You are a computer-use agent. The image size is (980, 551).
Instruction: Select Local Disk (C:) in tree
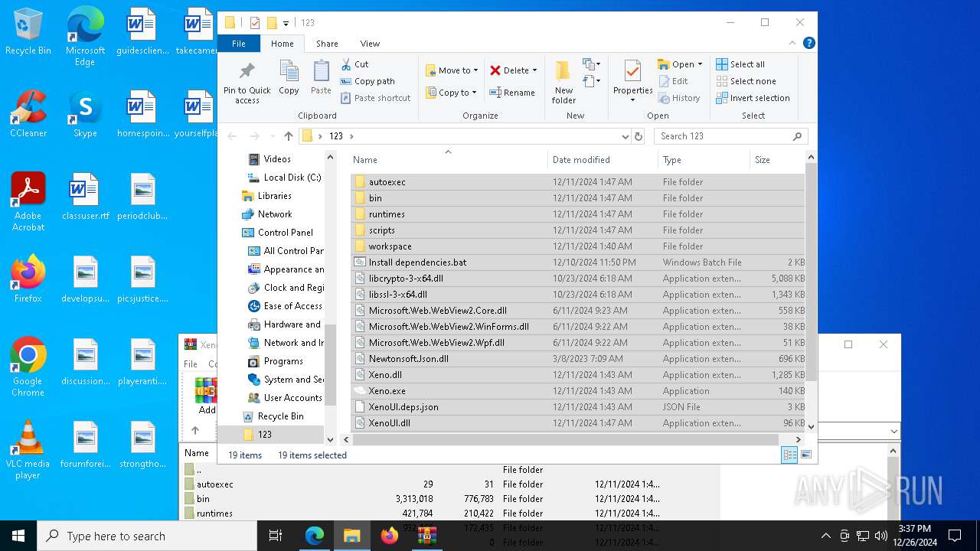tap(292, 178)
